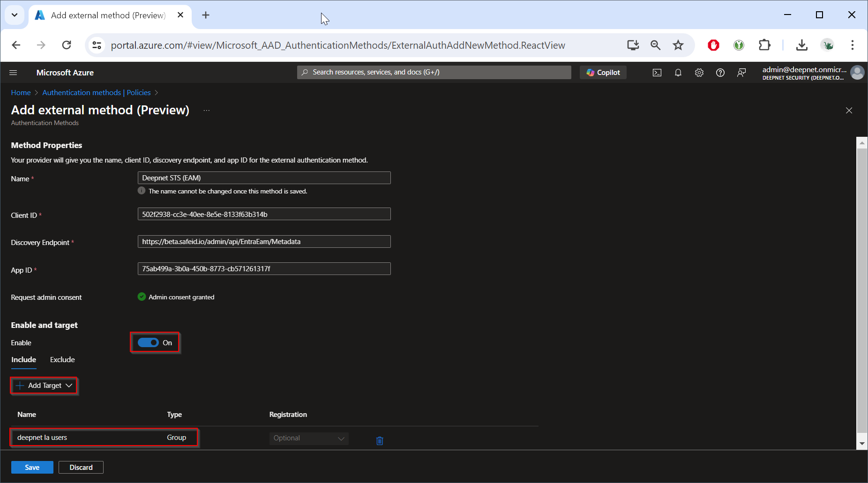Discard the method changes

(x=81, y=467)
